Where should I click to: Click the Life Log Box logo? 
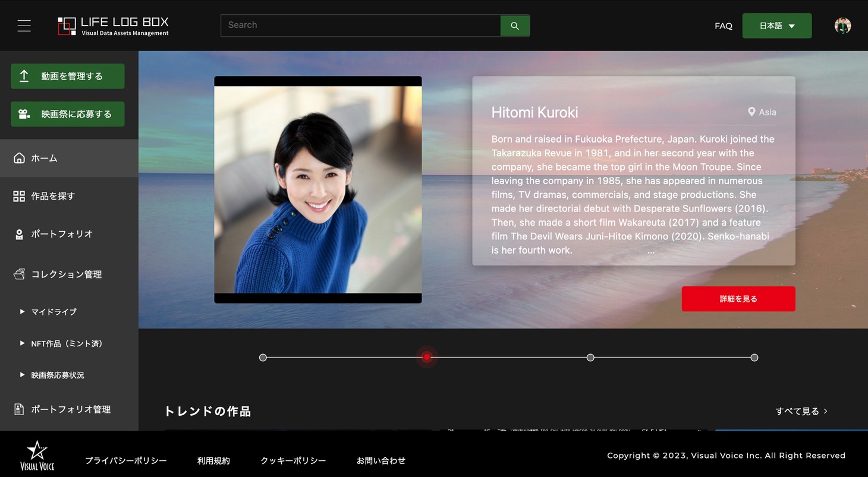(113, 26)
